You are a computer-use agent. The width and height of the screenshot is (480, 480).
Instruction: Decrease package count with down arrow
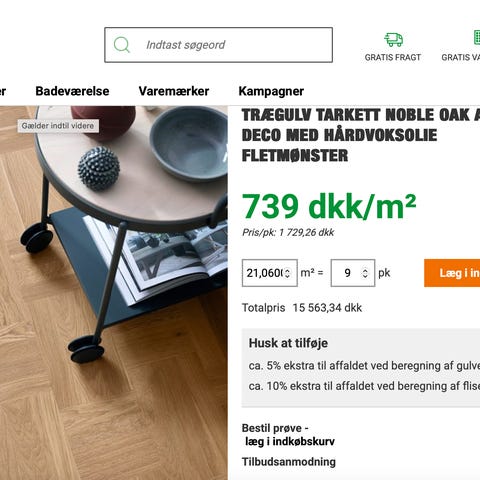click(365, 276)
